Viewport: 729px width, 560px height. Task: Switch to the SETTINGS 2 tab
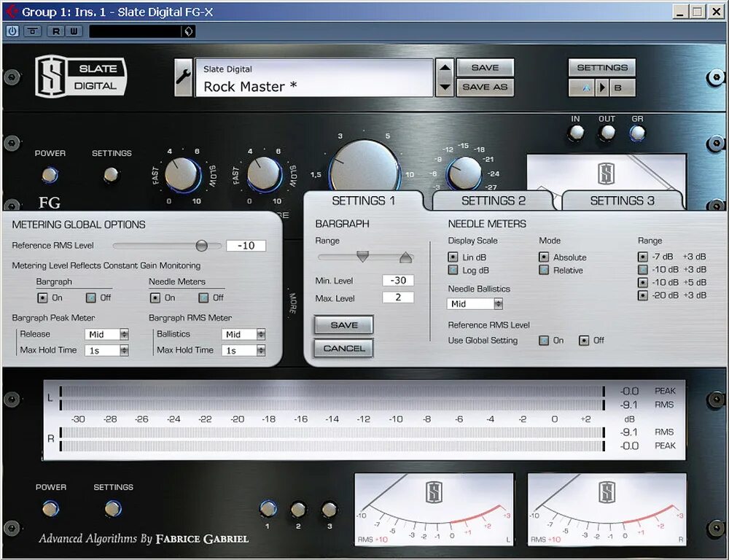point(493,201)
